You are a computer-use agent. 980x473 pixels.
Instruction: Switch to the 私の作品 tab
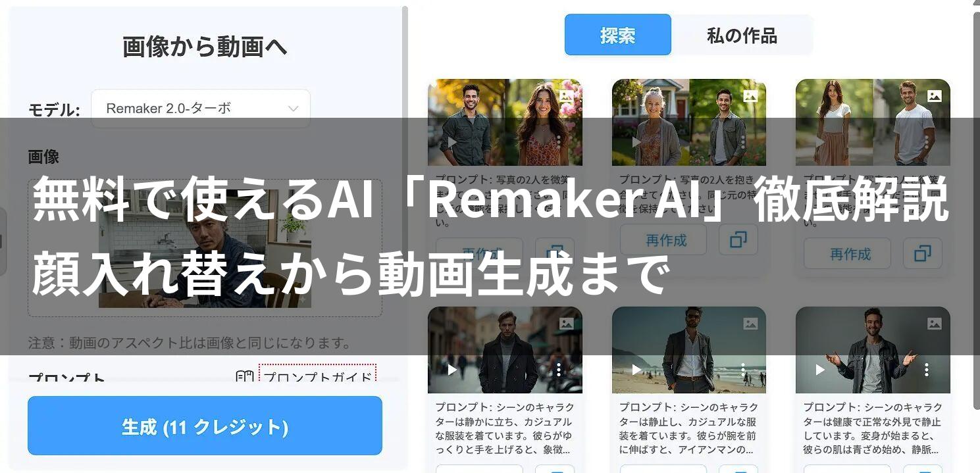pyautogui.click(x=742, y=35)
